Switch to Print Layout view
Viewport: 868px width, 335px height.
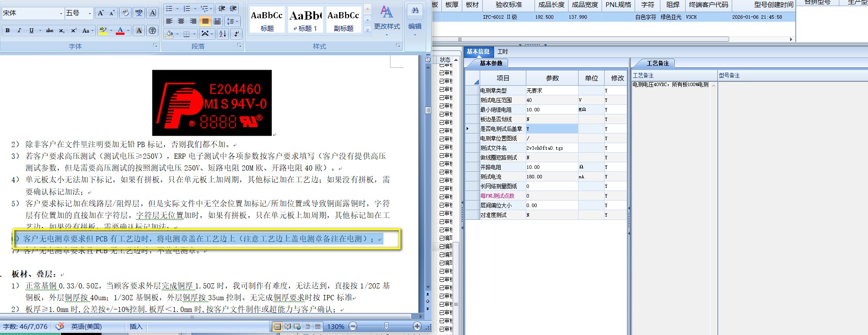click(277, 326)
